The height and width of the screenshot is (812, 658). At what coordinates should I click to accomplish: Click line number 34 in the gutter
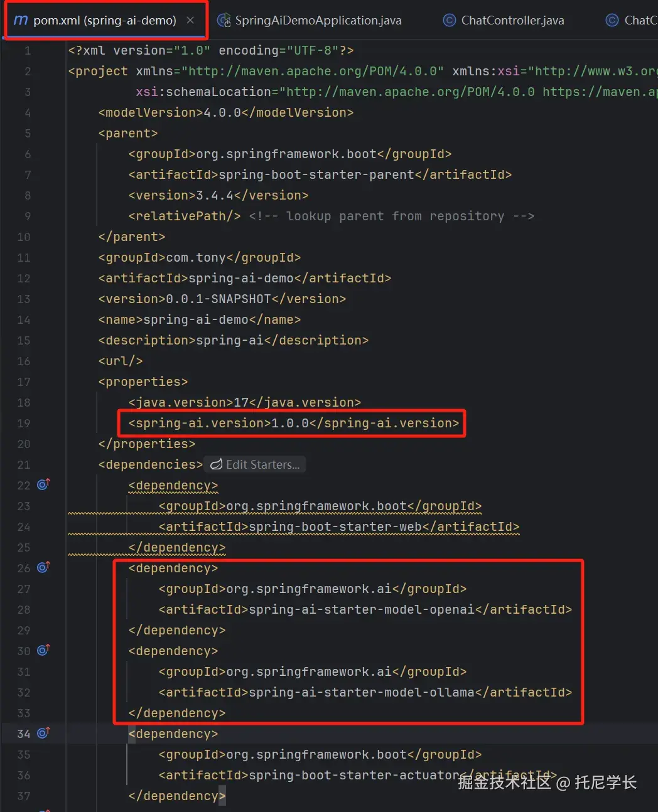[x=23, y=734]
